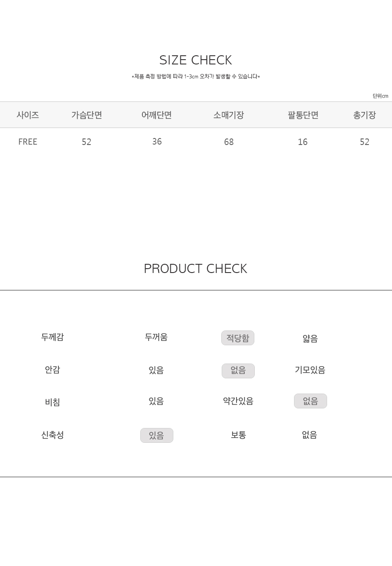
Task: Select the 두꺼움 thickness option
Action: [x=156, y=337]
